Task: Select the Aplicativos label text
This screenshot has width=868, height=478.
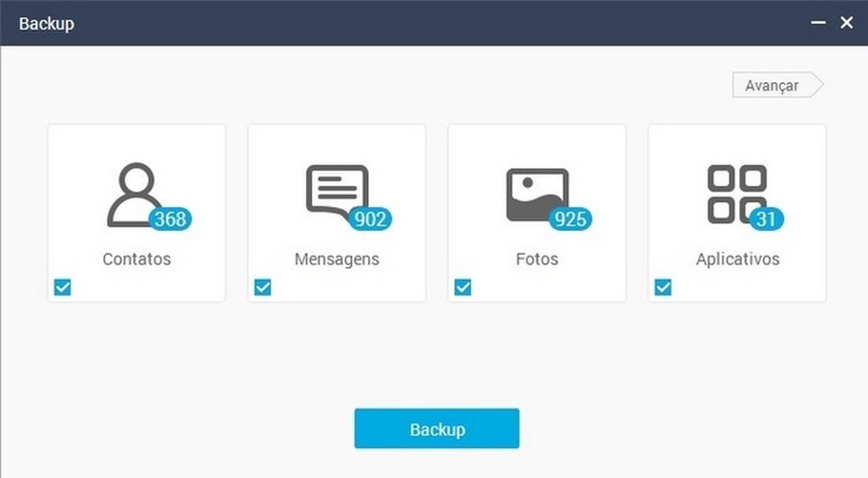Action: pos(737,259)
